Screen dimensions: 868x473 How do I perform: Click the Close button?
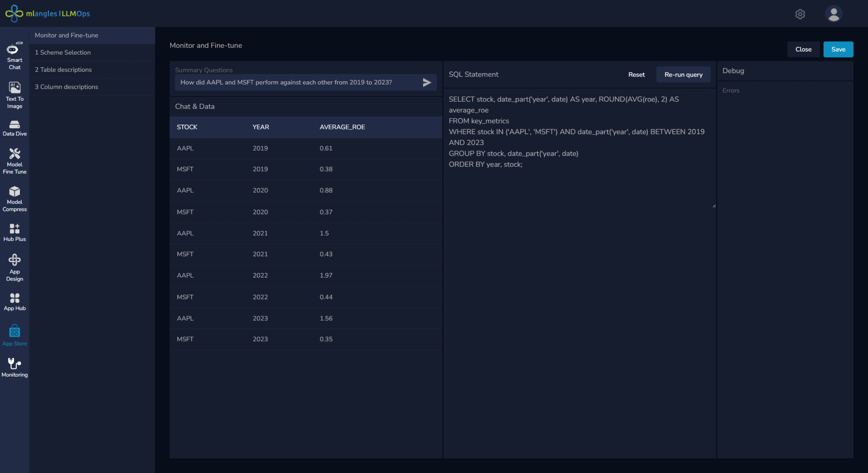tap(803, 50)
